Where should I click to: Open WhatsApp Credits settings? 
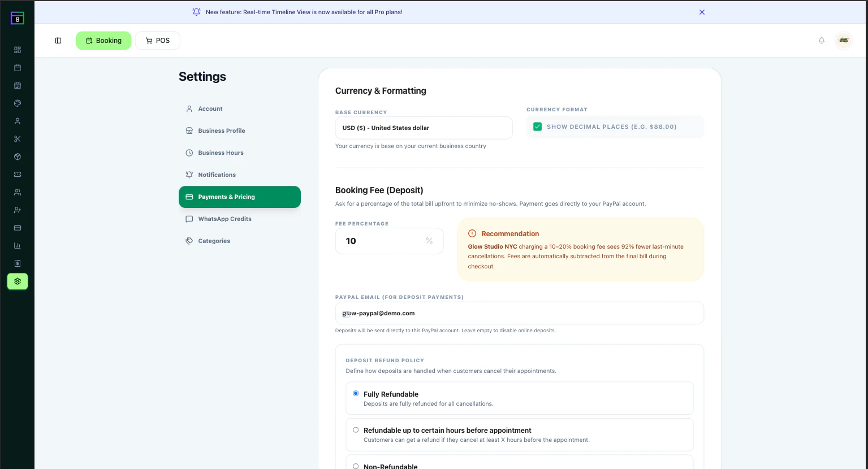(x=240, y=219)
